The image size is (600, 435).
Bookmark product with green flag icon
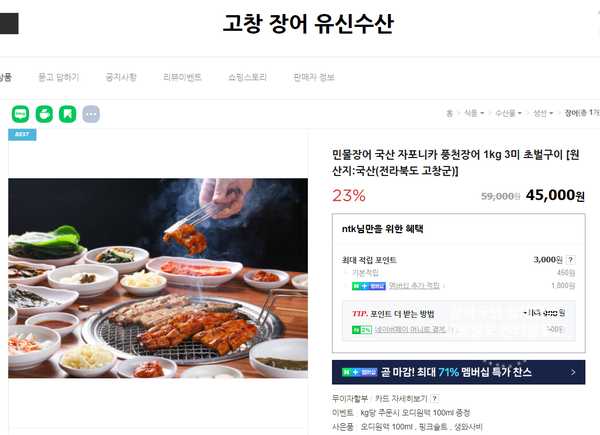coord(67,114)
